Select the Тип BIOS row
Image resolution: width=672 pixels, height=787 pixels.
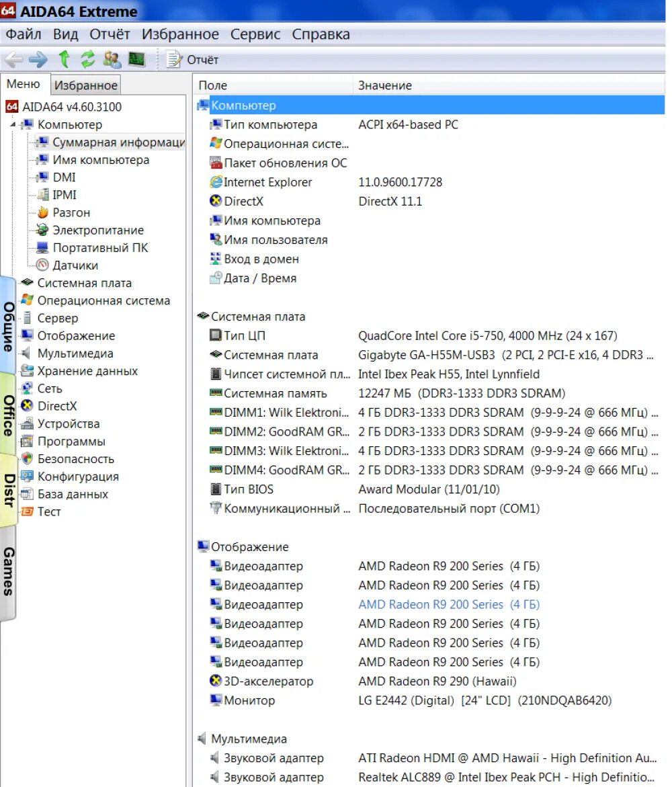(430, 489)
